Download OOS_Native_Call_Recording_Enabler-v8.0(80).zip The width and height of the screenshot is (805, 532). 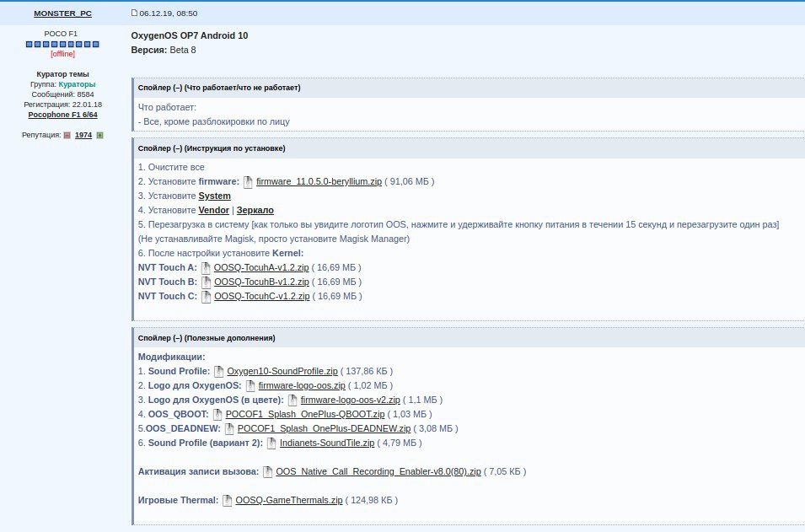pyautogui.click(x=378, y=472)
